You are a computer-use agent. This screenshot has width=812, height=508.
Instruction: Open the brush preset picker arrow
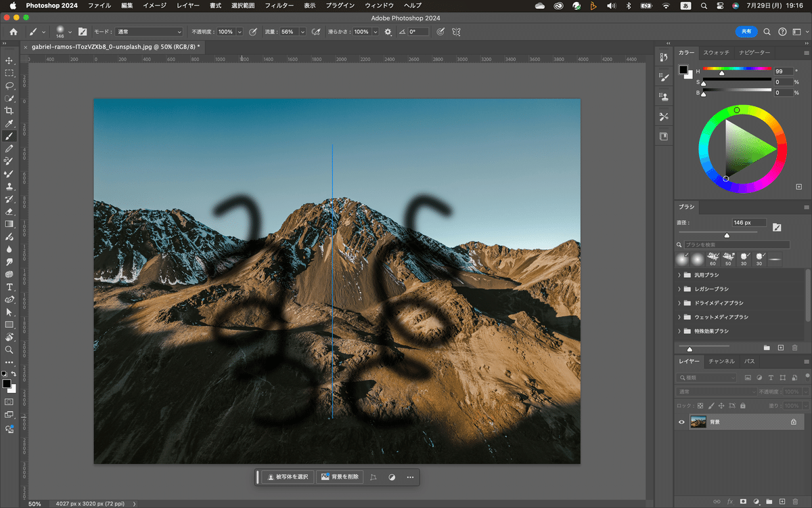[x=70, y=32]
